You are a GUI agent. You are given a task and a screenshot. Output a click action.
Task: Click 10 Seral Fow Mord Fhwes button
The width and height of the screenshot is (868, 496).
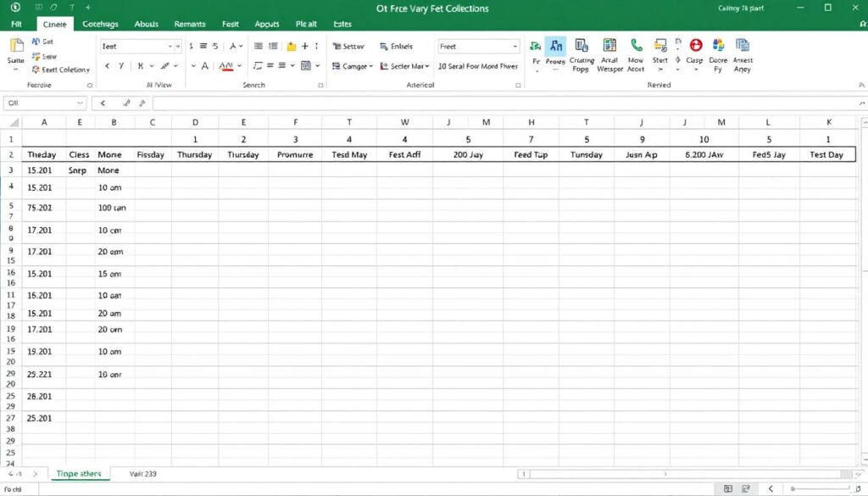coord(478,66)
